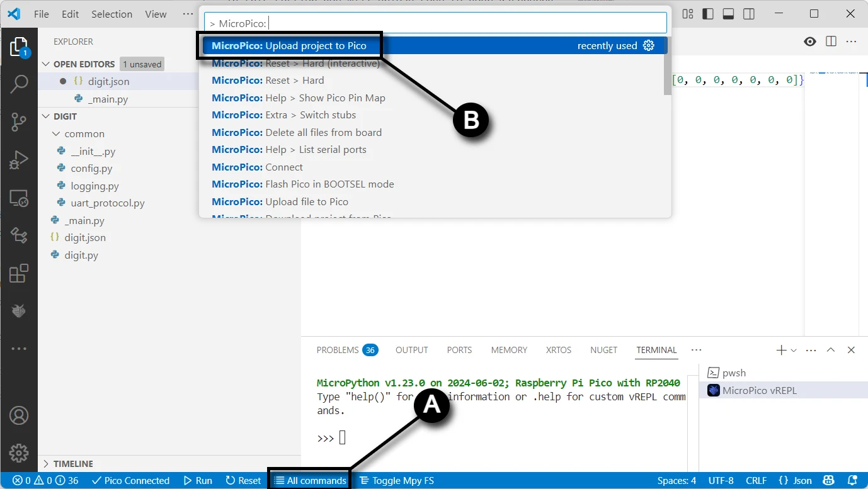This screenshot has height=489, width=868.
Task: Toggle secondary side bar visibility
Action: tap(748, 14)
